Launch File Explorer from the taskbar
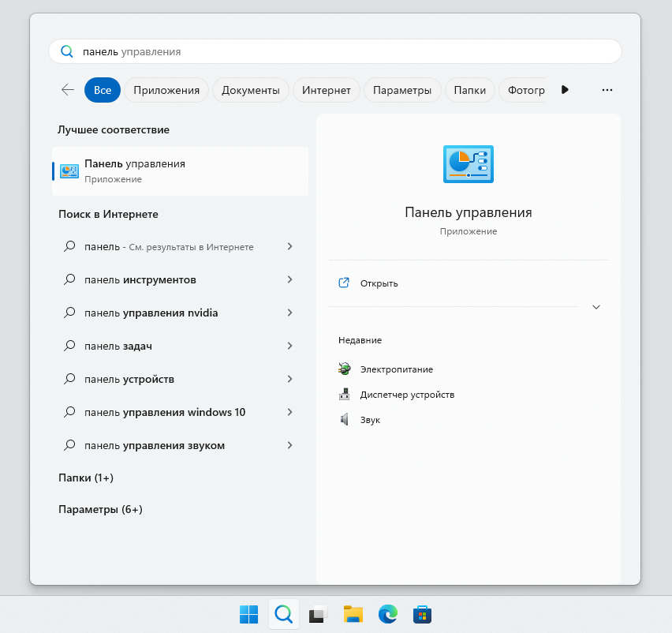The width and height of the screenshot is (672, 633). pos(353,614)
